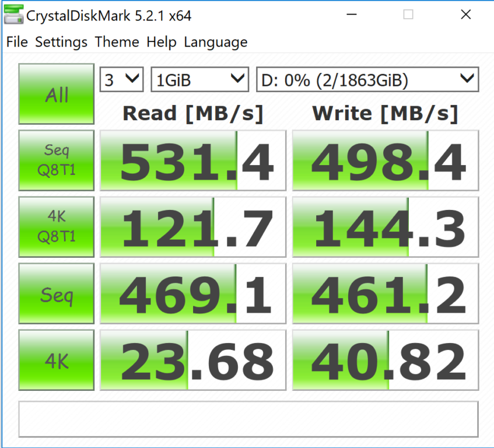Click the Read [MB/s] column header
494x448 pixels.
[x=193, y=113]
